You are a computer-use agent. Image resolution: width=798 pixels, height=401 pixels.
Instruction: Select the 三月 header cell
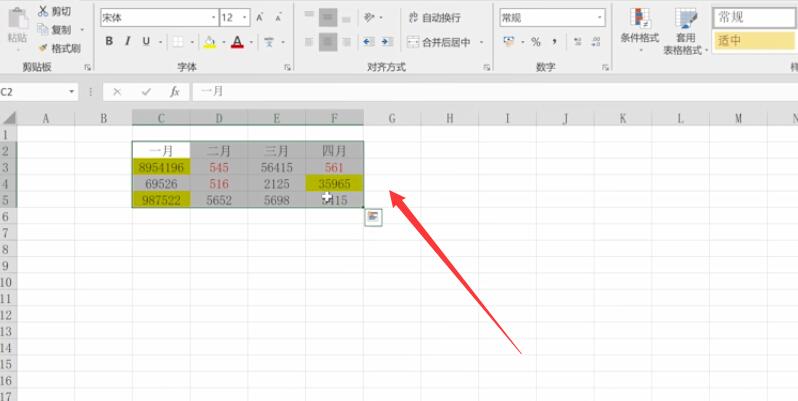click(276, 151)
